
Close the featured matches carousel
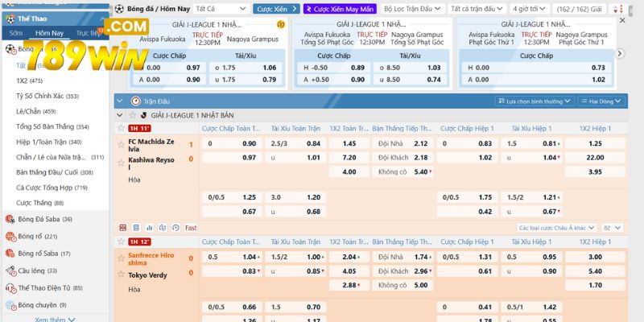(x=622, y=20)
